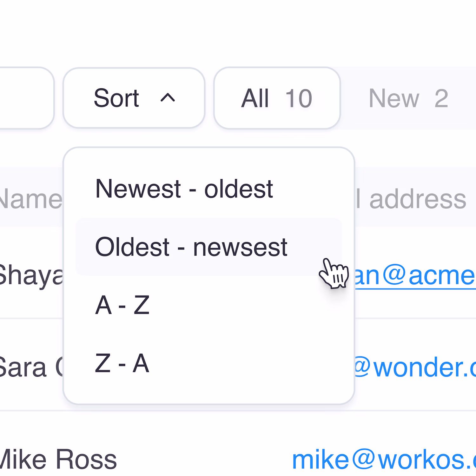Click the Name column header
The image size is (476, 476).
[x=31, y=199]
